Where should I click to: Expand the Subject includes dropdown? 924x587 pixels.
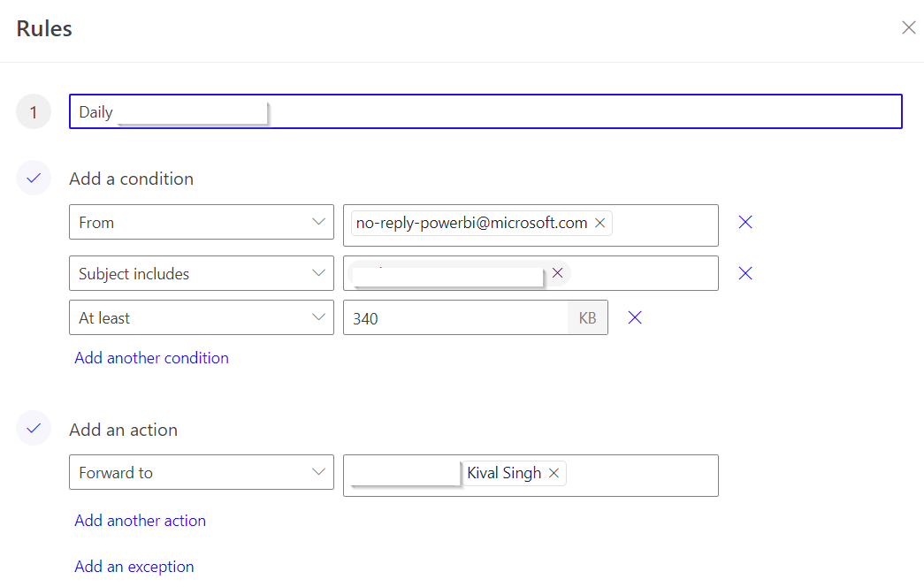202,273
